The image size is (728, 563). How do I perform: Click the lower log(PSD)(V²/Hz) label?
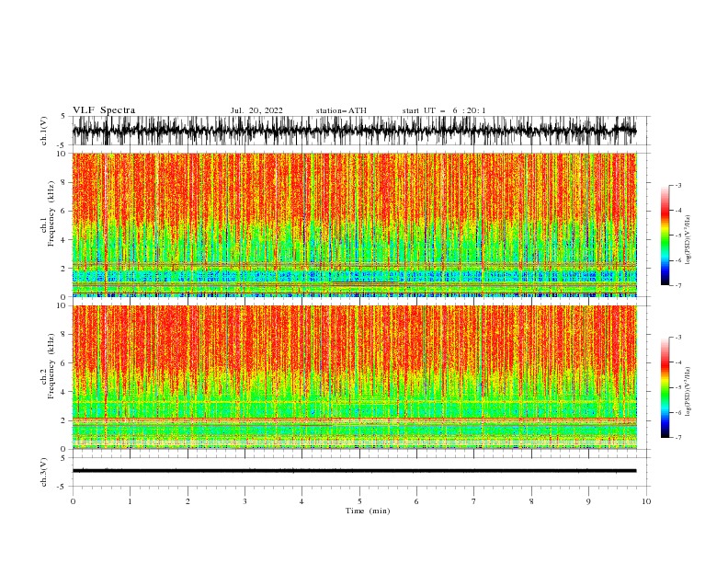(x=688, y=392)
